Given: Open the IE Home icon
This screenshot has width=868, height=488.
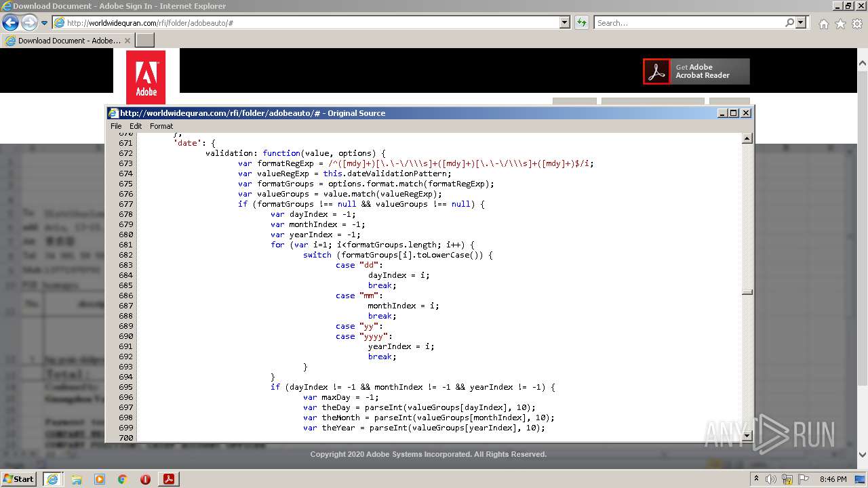Looking at the screenshot, I should (823, 24).
